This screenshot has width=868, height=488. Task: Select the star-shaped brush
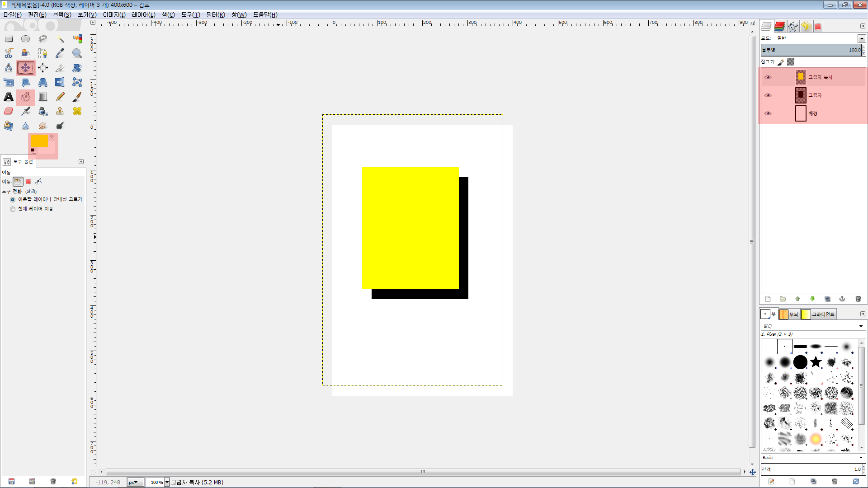[816, 362]
